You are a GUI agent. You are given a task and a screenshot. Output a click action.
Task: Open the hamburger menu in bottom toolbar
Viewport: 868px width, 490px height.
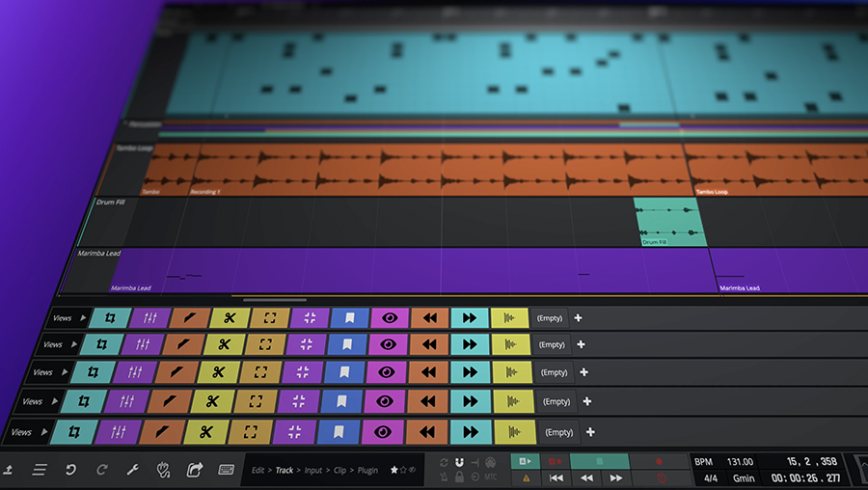[x=40, y=470]
